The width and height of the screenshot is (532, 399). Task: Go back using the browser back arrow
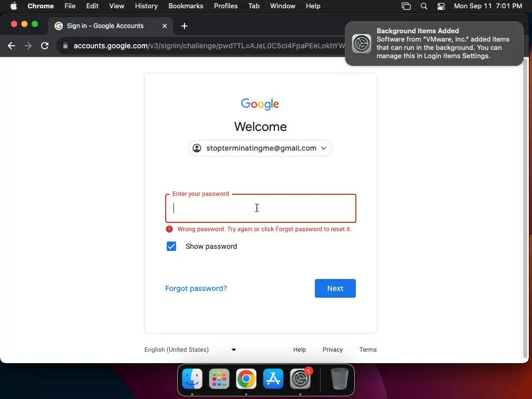[x=11, y=46]
